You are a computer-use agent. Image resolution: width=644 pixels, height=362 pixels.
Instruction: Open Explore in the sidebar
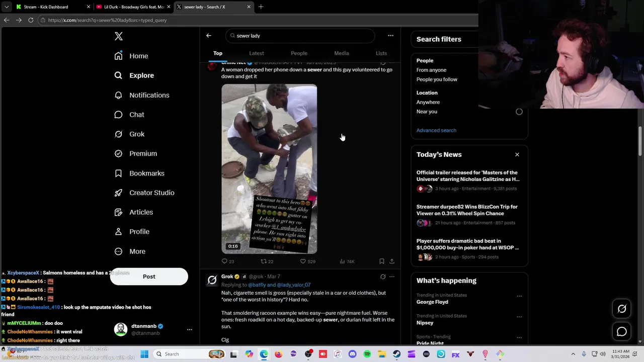[134, 75]
